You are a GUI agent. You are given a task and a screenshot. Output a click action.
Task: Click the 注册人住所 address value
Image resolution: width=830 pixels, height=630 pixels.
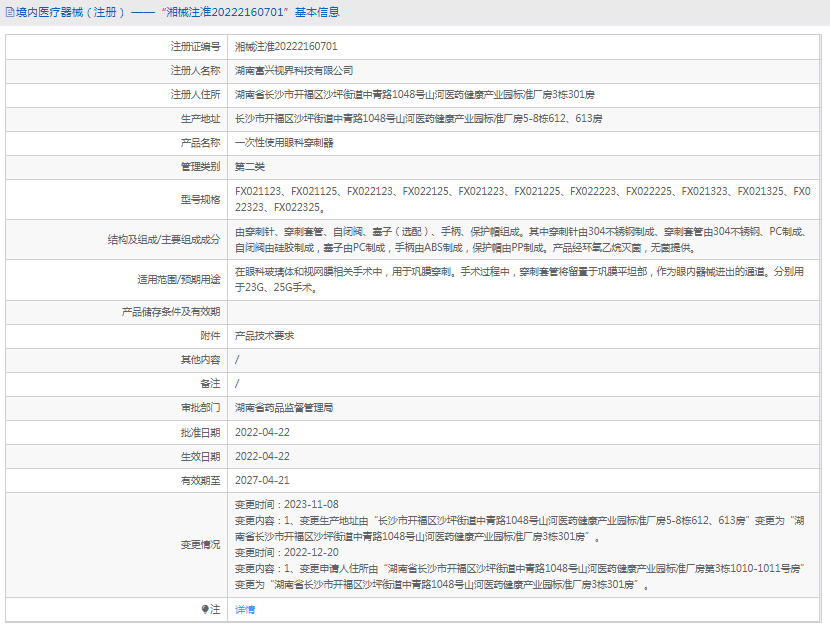coord(414,94)
